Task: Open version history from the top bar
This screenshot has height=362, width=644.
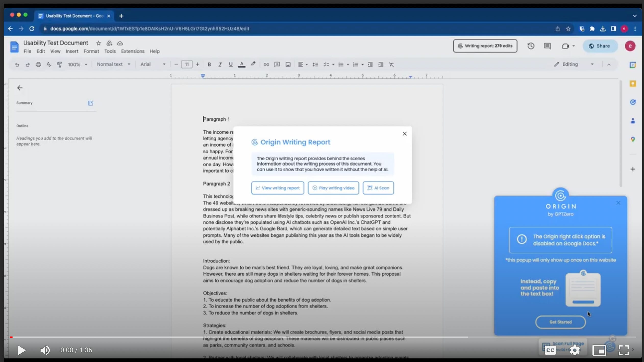Action: pyautogui.click(x=531, y=46)
